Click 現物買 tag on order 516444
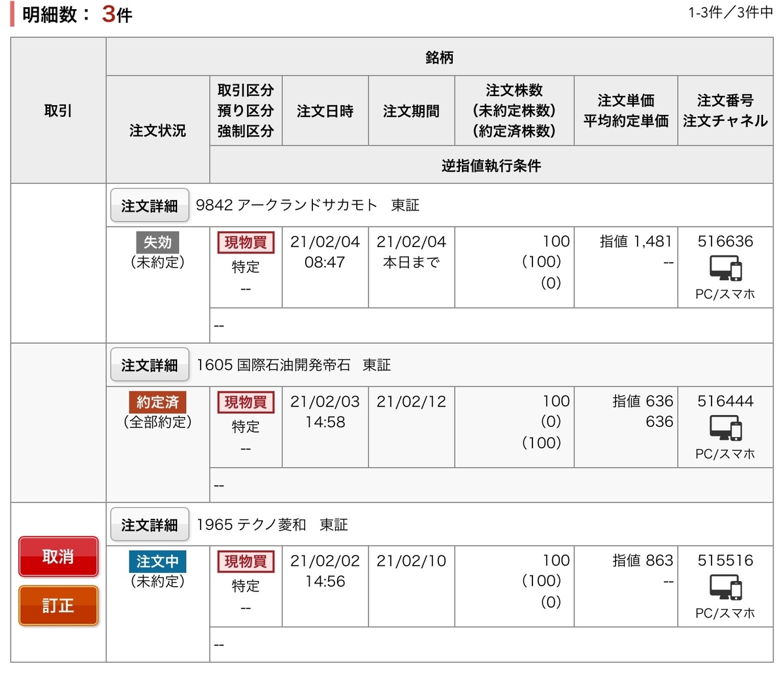784x677 pixels. 246,402
